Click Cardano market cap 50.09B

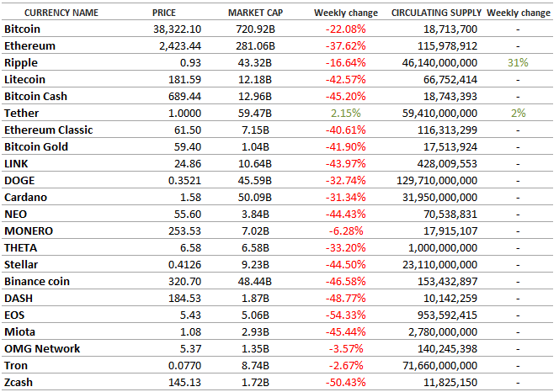tap(255, 198)
